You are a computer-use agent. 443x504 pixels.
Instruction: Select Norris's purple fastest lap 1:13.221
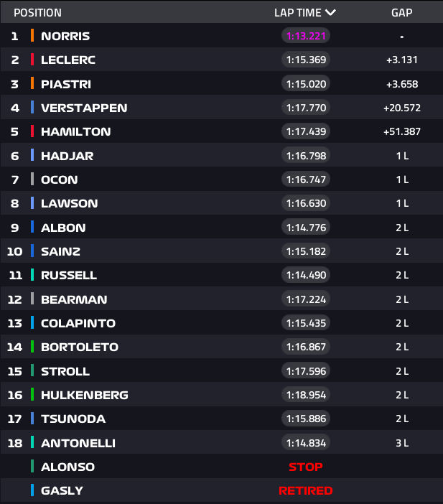coord(306,36)
